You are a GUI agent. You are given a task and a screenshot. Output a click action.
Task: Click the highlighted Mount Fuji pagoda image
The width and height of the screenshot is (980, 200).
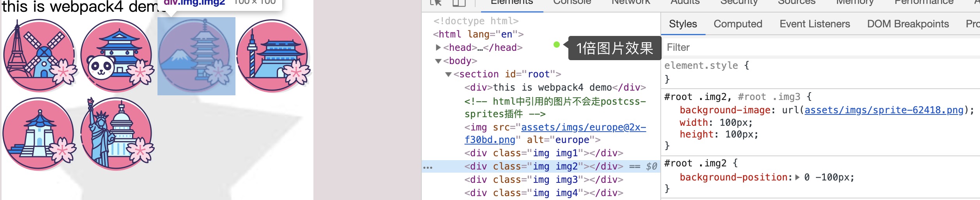[x=196, y=56]
